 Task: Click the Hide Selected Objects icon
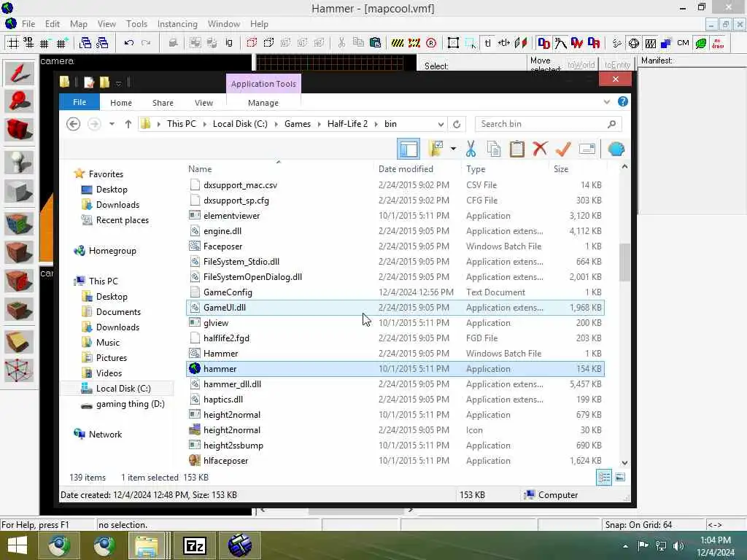click(x=252, y=43)
